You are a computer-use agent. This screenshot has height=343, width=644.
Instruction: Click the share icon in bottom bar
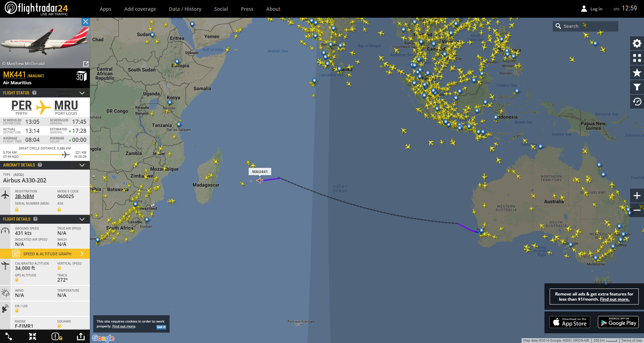[80, 336]
